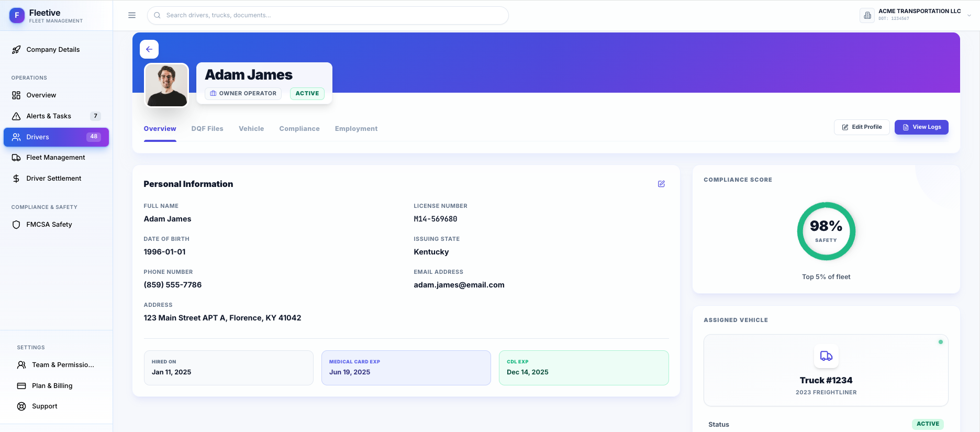Click the phone number (859) 555-7786

pyautogui.click(x=173, y=285)
